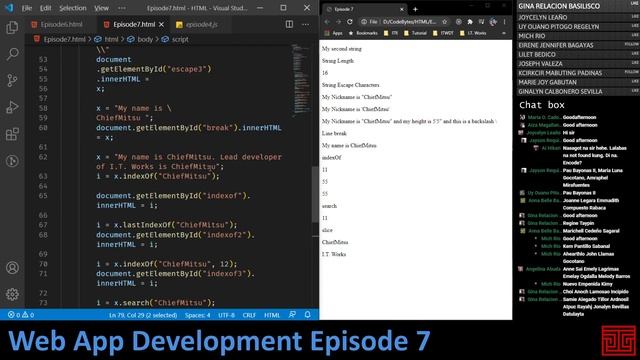Open the ITWDT bookmarks folder
The image size is (640, 360).
(x=443, y=33)
